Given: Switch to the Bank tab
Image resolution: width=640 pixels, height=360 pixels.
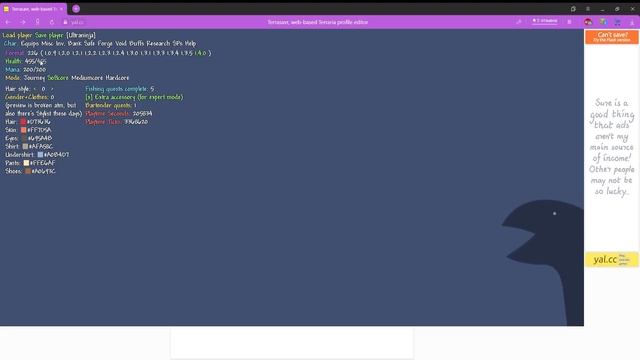Looking at the screenshot, I should 75,44.
